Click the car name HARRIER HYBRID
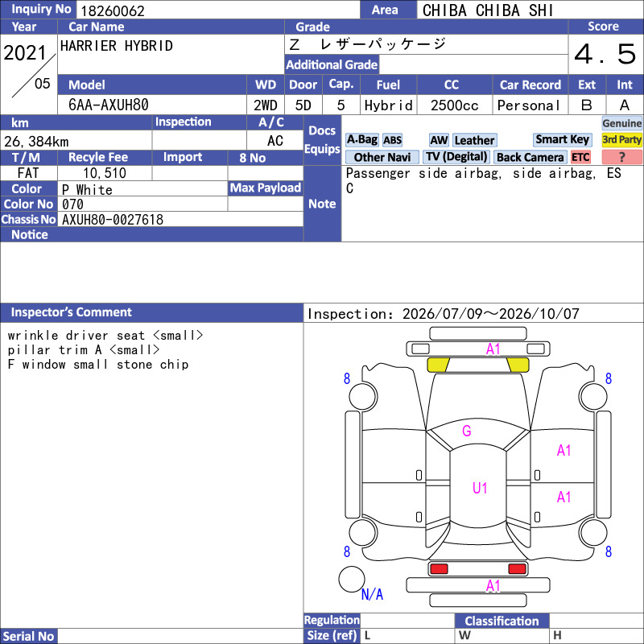Image resolution: width=644 pixels, height=644 pixels. [117, 46]
